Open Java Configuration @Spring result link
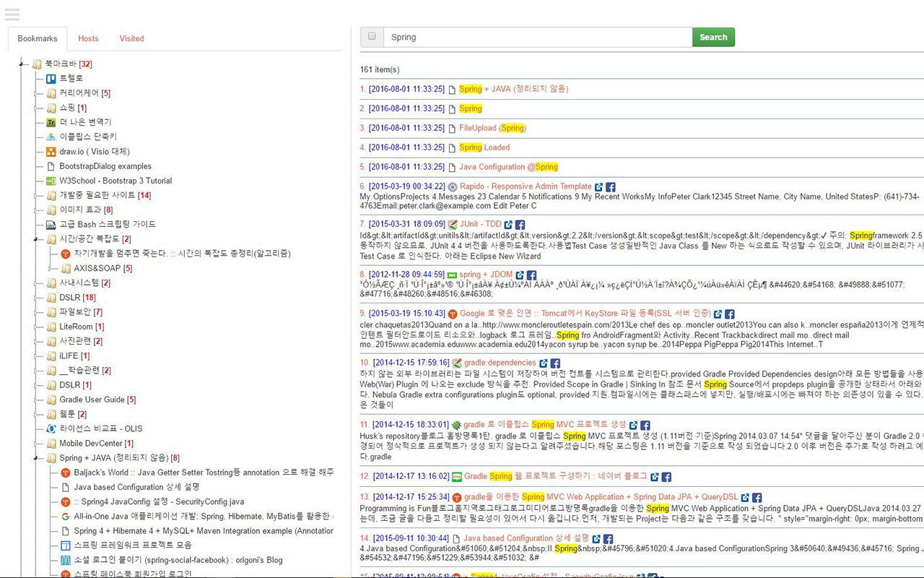924x578 pixels. click(508, 167)
